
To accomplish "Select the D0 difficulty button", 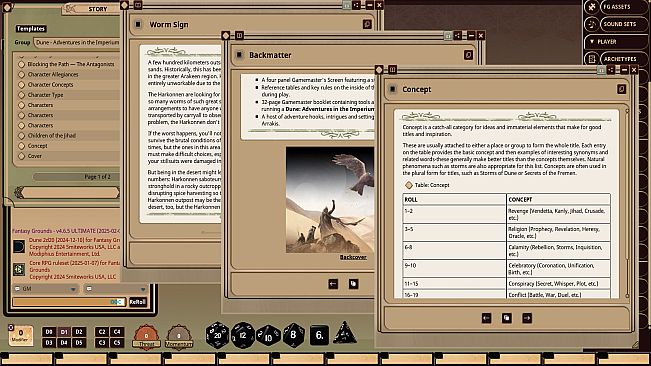I will [x=49, y=332].
